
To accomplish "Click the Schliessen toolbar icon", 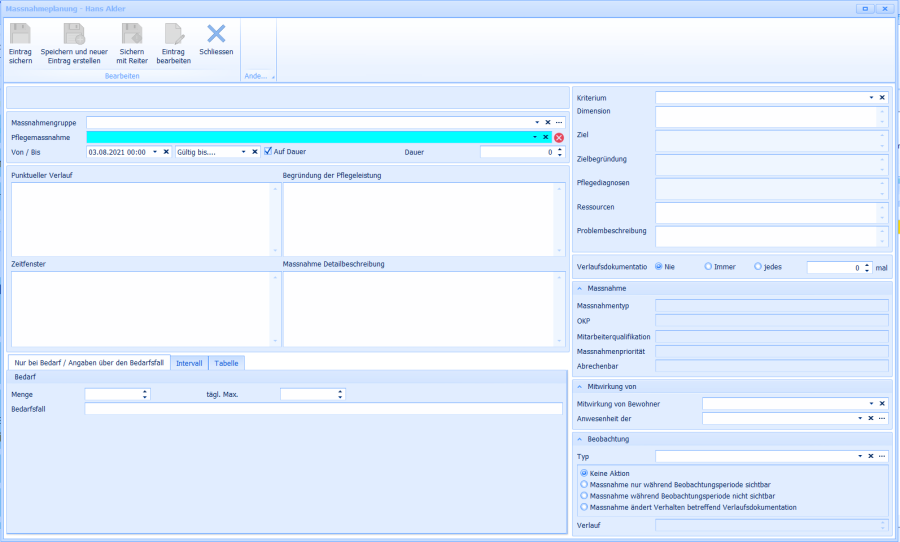I will click(216, 34).
